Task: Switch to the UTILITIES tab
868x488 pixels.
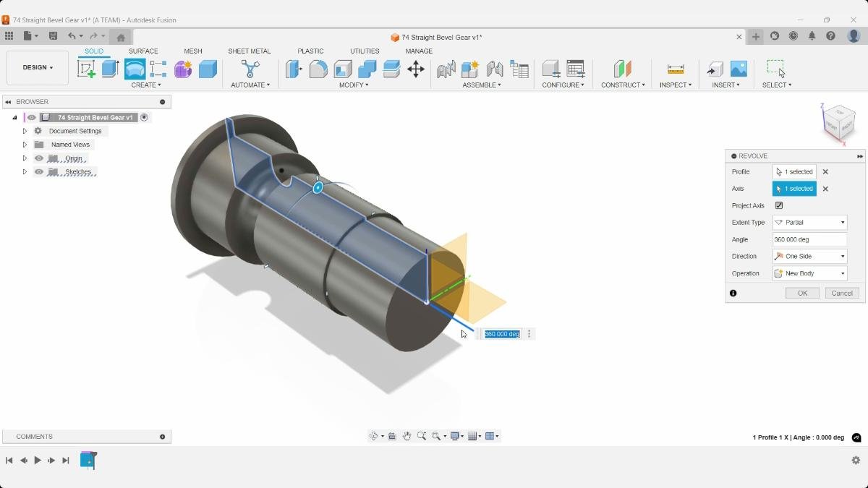Action: click(365, 51)
